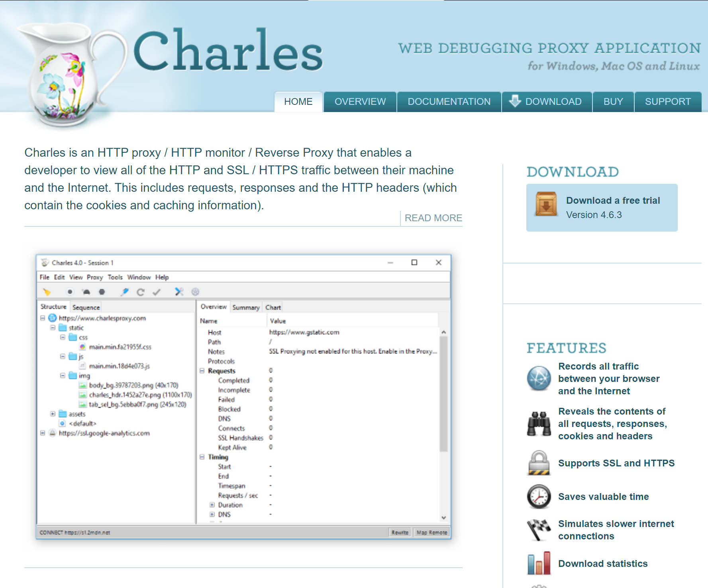This screenshot has width=708, height=588.
Task: Collapse the js folder node
Action: pyautogui.click(x=63, y=356)
